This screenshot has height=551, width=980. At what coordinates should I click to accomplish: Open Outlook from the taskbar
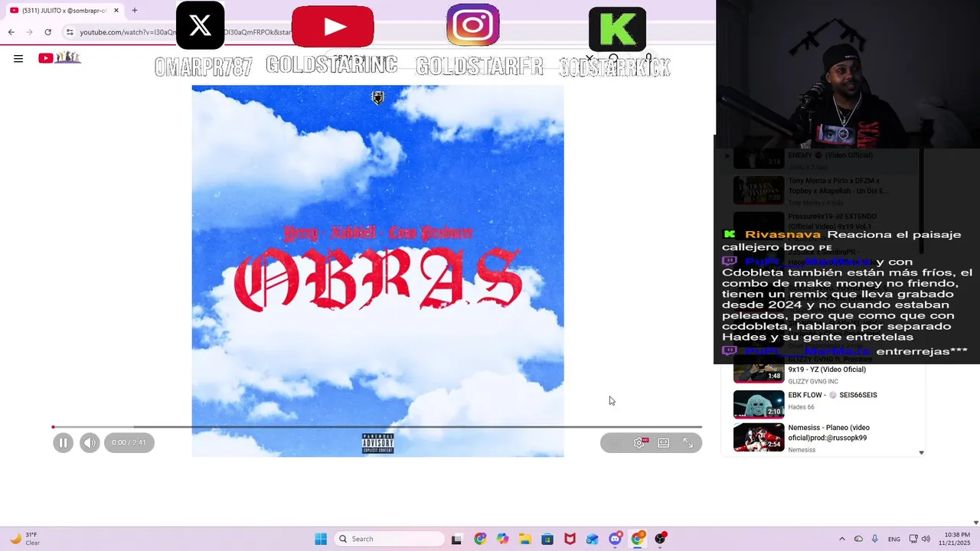(x=592, y=539)
